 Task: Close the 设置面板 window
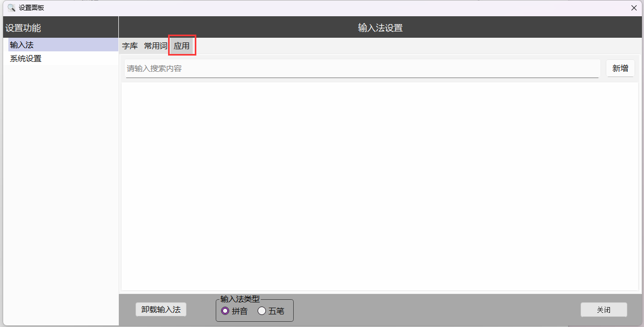tap(634, 8)
